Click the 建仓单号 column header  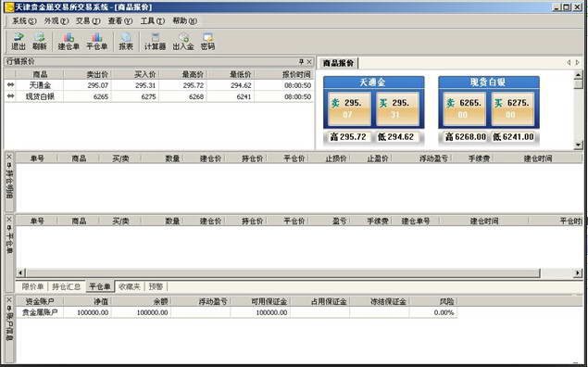pos(415,221)
